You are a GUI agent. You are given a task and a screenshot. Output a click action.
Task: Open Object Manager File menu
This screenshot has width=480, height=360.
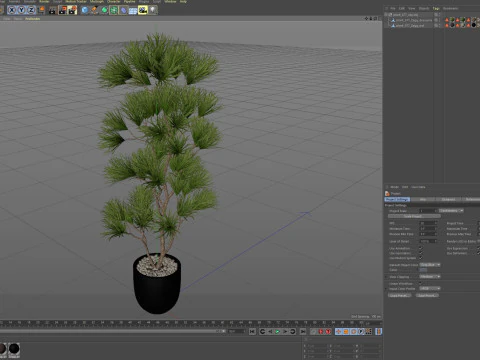click(393, 8)
